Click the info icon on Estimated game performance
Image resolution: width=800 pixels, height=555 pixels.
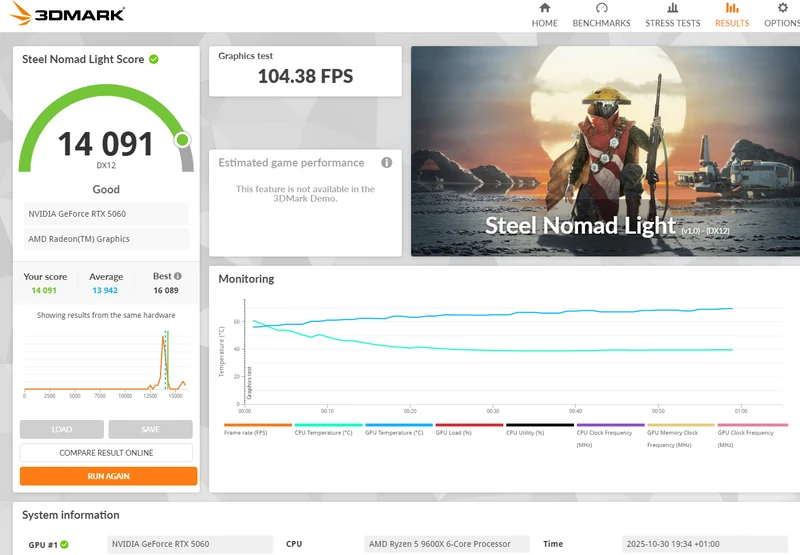pos(387,162)
